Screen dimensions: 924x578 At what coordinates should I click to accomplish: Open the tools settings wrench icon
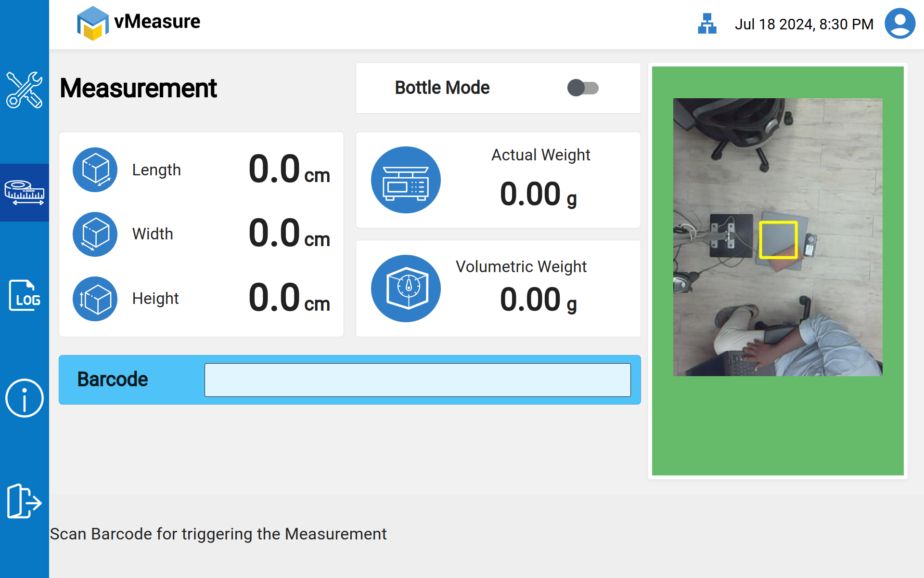point(24,90)
